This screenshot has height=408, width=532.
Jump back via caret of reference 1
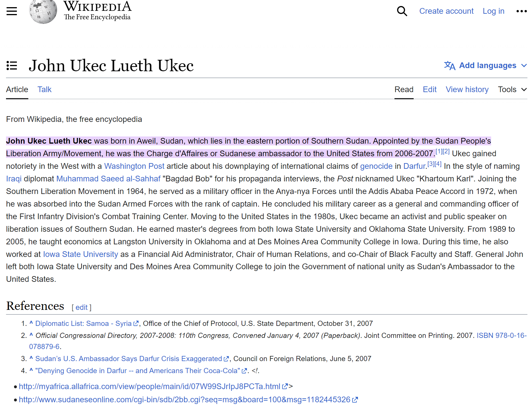pyautogui.click(x=31, y=323)
